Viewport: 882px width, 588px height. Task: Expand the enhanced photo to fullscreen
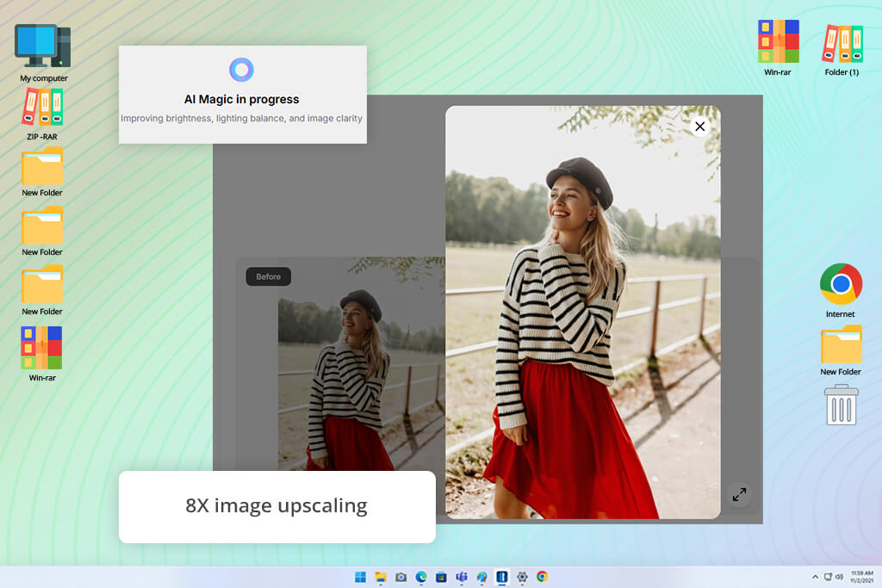739,494
